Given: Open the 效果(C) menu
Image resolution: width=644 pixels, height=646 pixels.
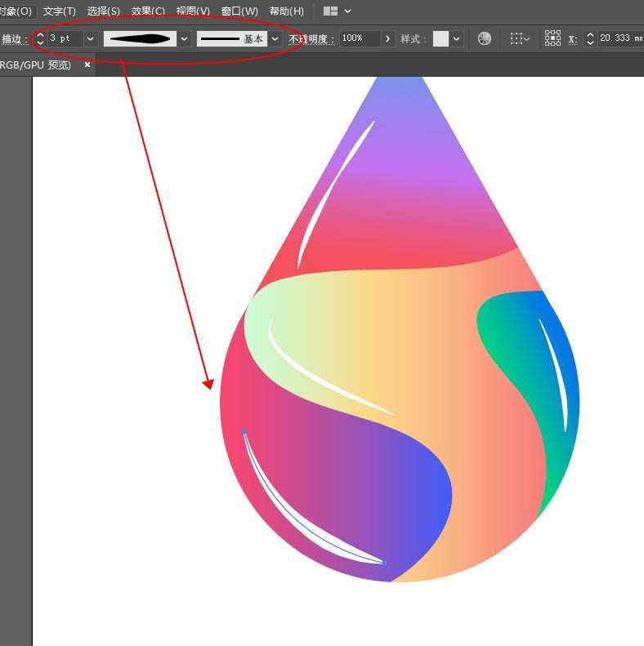Looking at the screenshot, I should click(x=148, y=11).
